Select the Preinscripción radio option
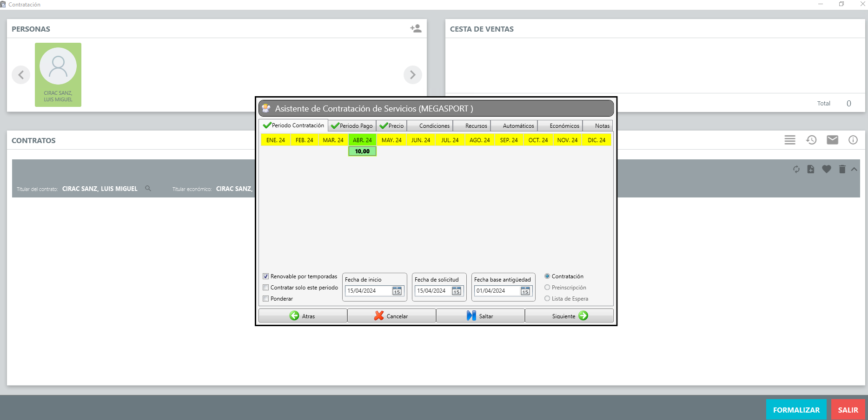This screenshot has height=420, width=868. click(x=547, y=288)
